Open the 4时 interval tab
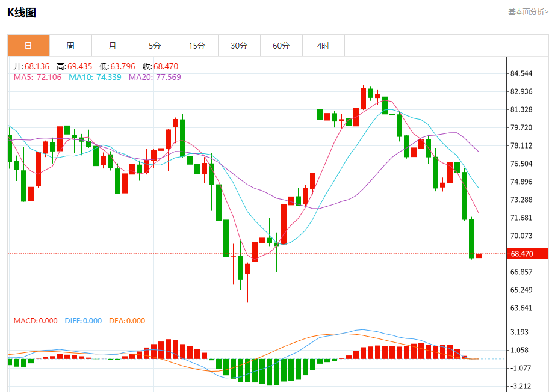 point(323,45)
